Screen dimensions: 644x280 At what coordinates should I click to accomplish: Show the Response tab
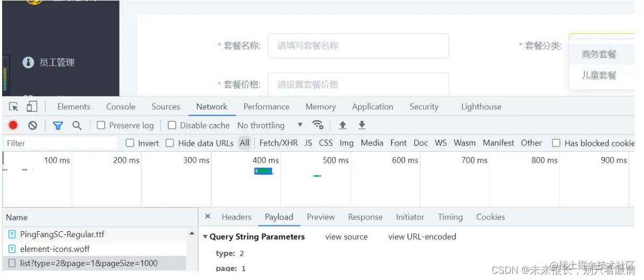click(x=365, y=217)
